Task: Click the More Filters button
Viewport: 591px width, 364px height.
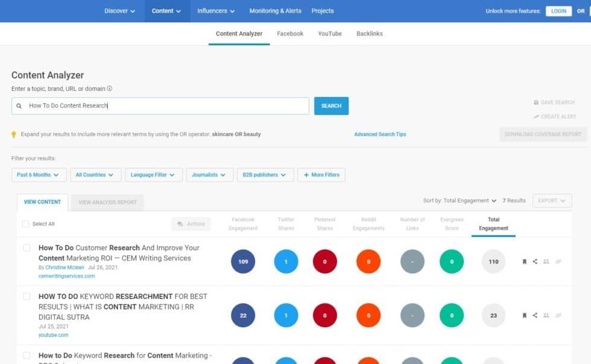Action: click(x=321, y=175)
